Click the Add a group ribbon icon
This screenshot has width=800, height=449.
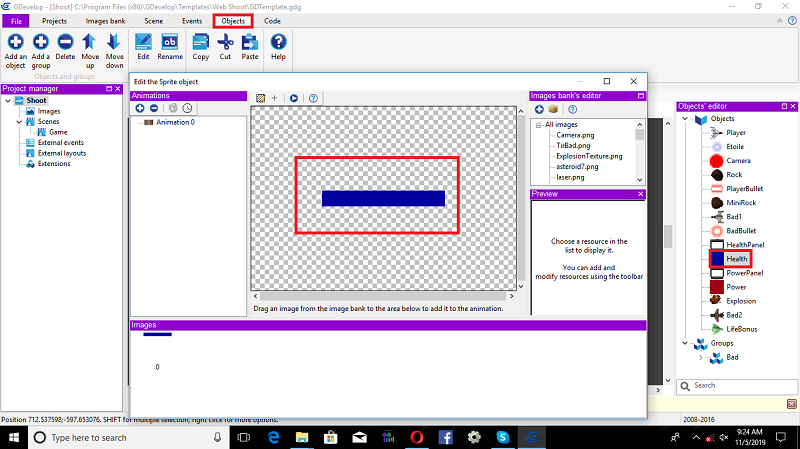[41, 42]
